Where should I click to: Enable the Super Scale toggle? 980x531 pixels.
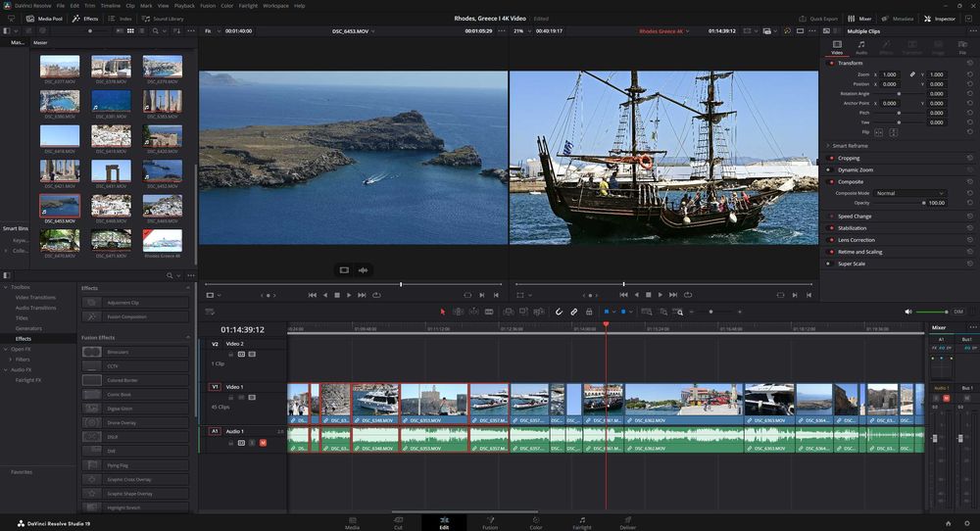click(x=831, y=264)
